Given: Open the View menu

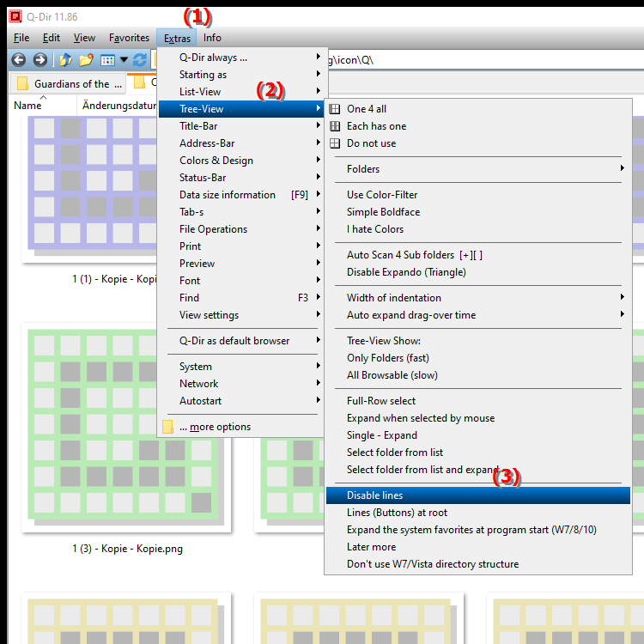Looking at the screenshot, I should click(84, 38).
